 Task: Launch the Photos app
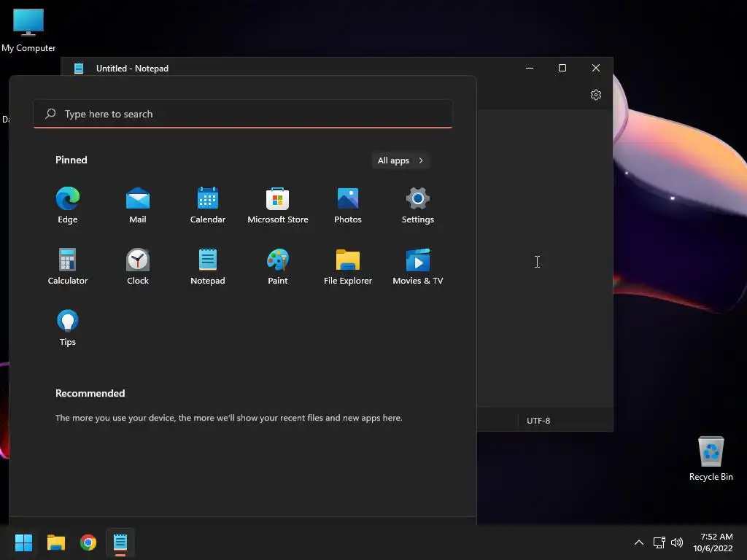tap(348, 205)
